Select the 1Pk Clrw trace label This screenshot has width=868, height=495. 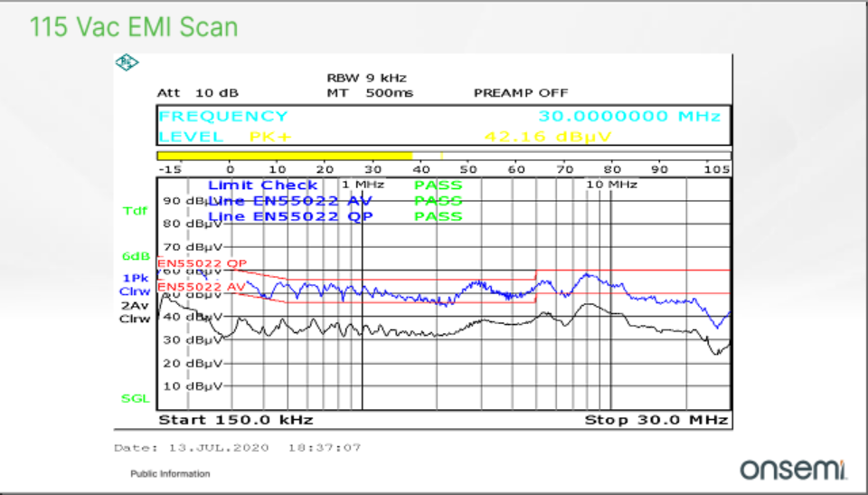tap(134, 284)
